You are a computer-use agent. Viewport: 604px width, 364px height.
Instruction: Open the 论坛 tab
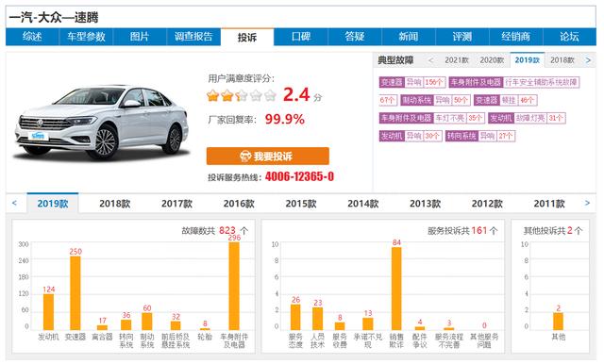pyautogui.click(x=569, y=37)
